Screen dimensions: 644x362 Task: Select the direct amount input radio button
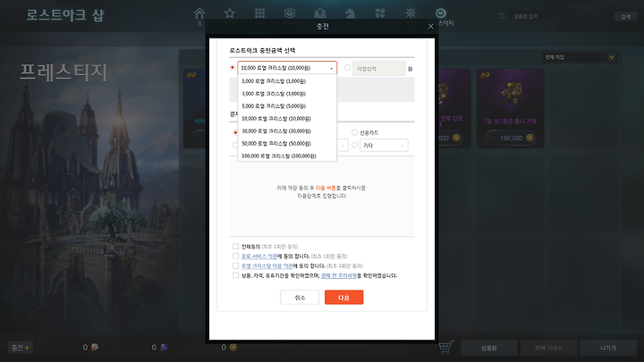click(347, 67)
